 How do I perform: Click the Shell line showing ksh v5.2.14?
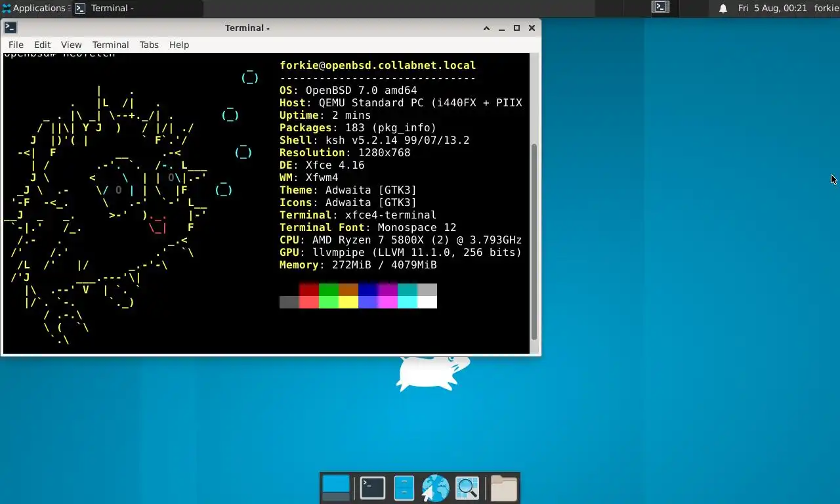click(x=375, y=140)
